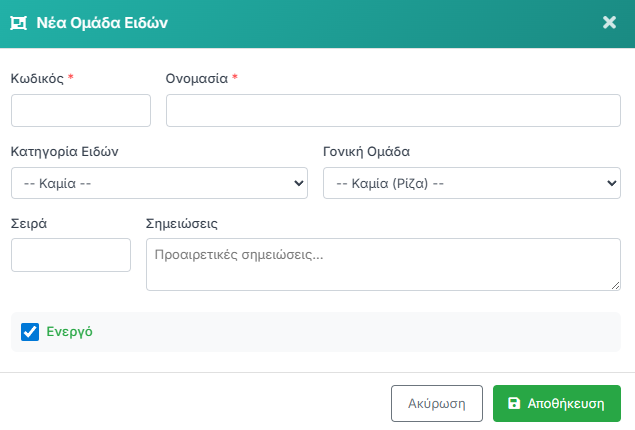Screen dimensions: 635x430
Task: Click the Κωδικός field label
Action: click(x=37, y=78)
